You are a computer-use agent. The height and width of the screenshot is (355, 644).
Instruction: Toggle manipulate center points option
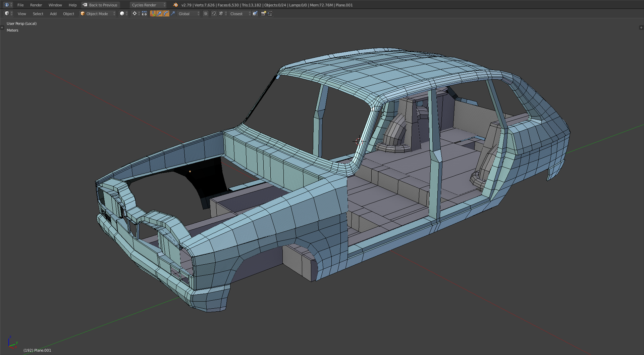[144, 13]
